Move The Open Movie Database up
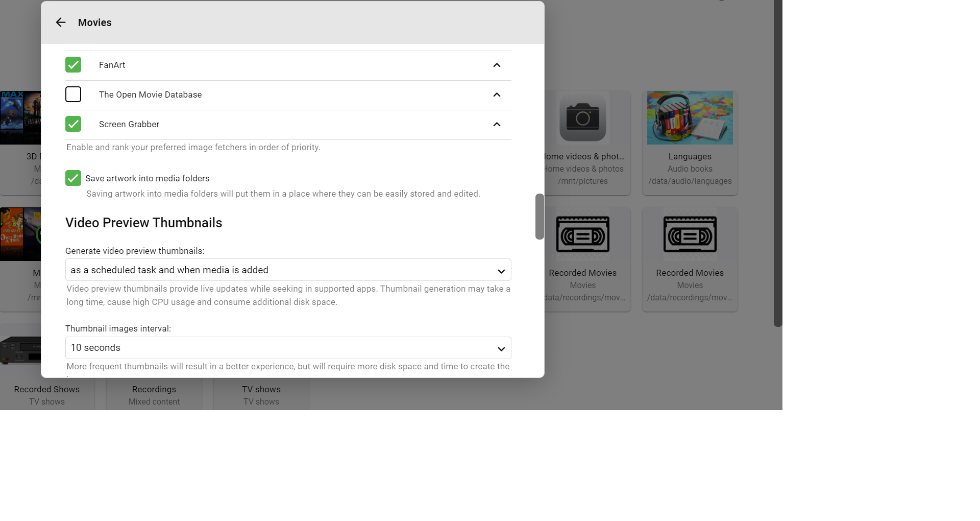 (x=497, y=94)
